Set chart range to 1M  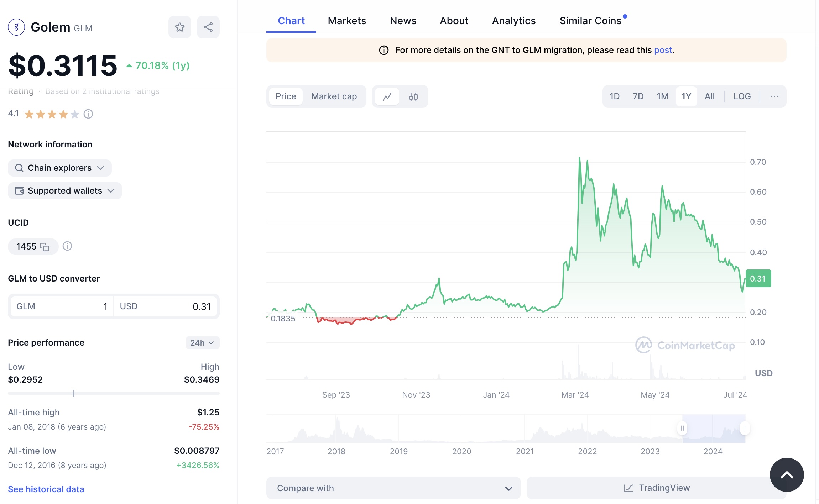tap(662, 96)
